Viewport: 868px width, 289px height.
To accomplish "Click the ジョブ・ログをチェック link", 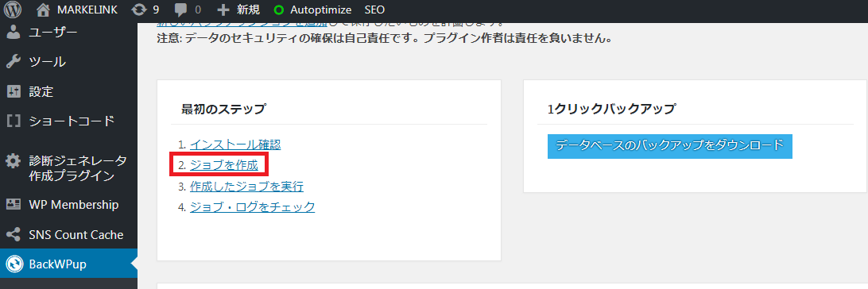I will pos(253,207).
